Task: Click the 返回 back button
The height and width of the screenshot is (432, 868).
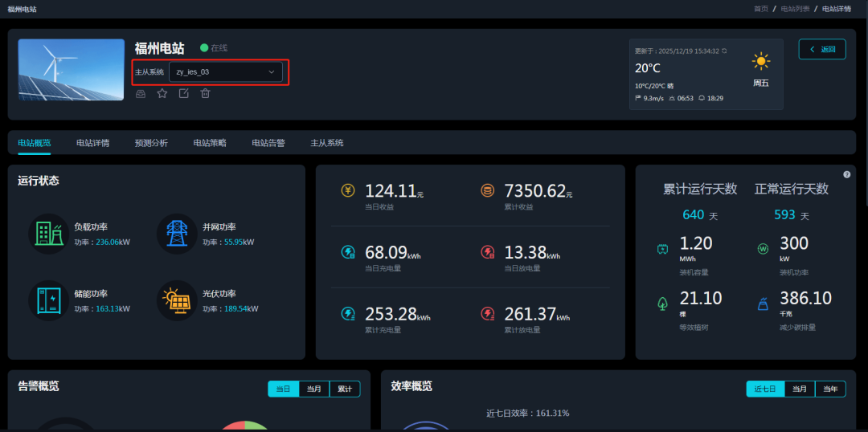Action: coord(822,49)
